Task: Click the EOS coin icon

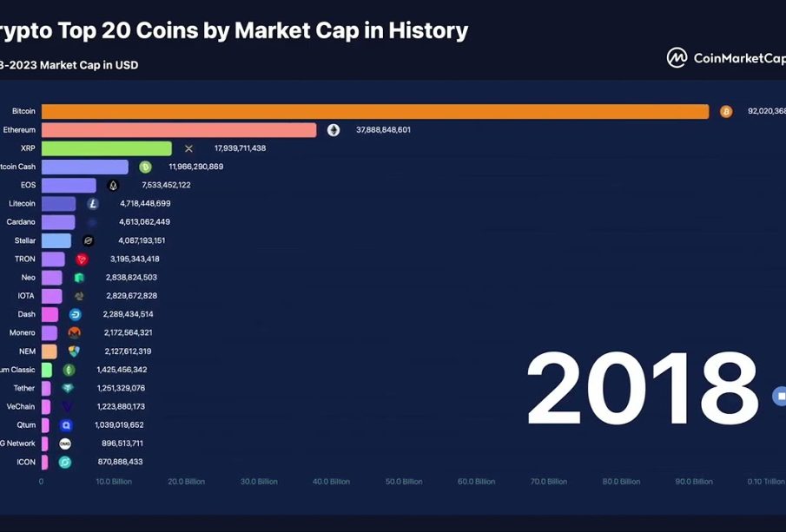Action: coord(113,185)
